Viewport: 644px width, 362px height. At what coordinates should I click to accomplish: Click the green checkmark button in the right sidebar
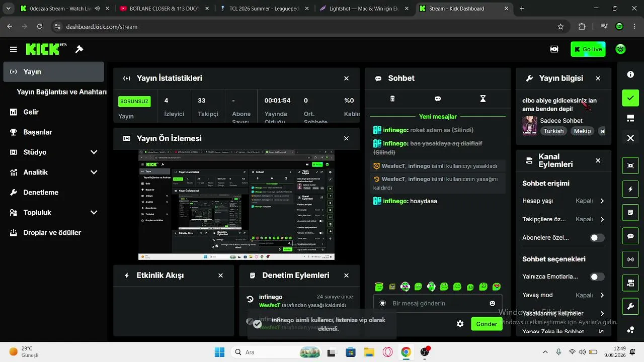coord(630,98)
